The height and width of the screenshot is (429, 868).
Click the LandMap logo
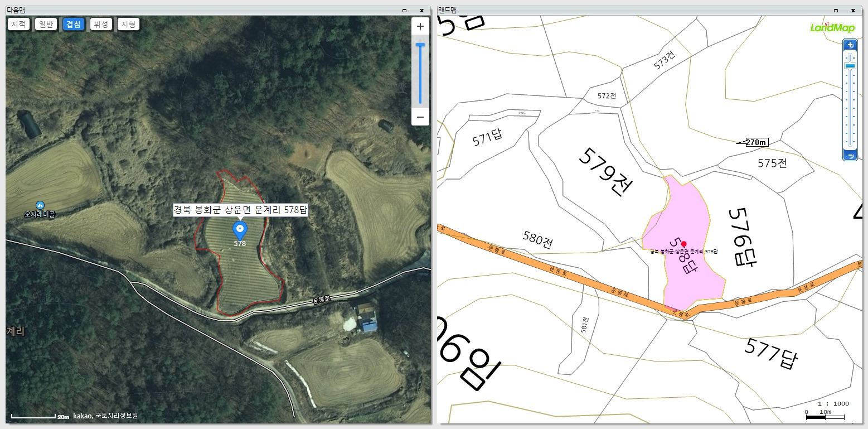(x=832, y=27)
